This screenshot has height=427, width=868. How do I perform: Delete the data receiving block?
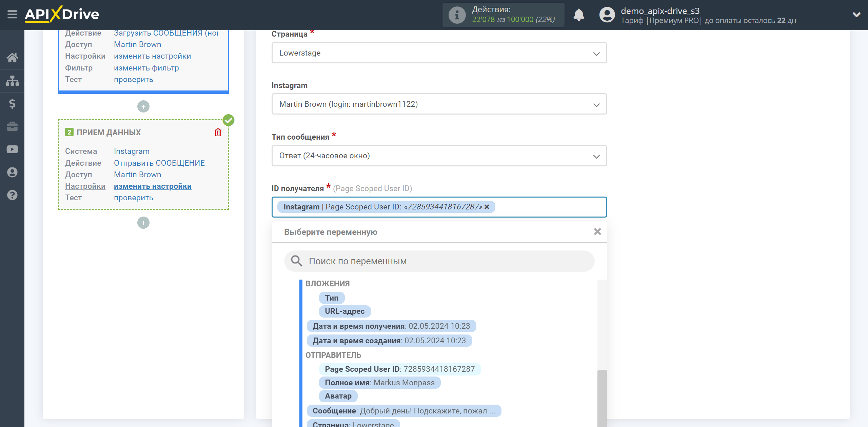[x=218, y=132]
